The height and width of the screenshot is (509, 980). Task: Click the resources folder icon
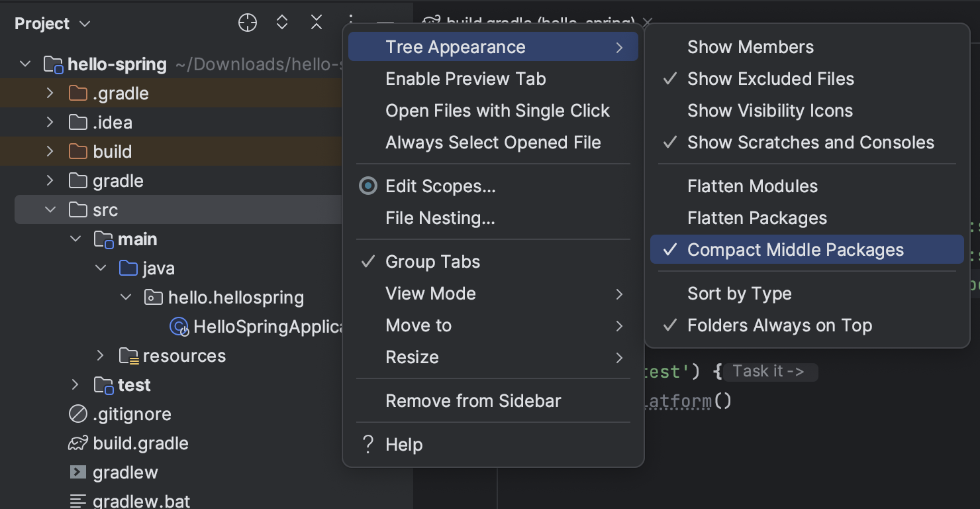point(128,356)
